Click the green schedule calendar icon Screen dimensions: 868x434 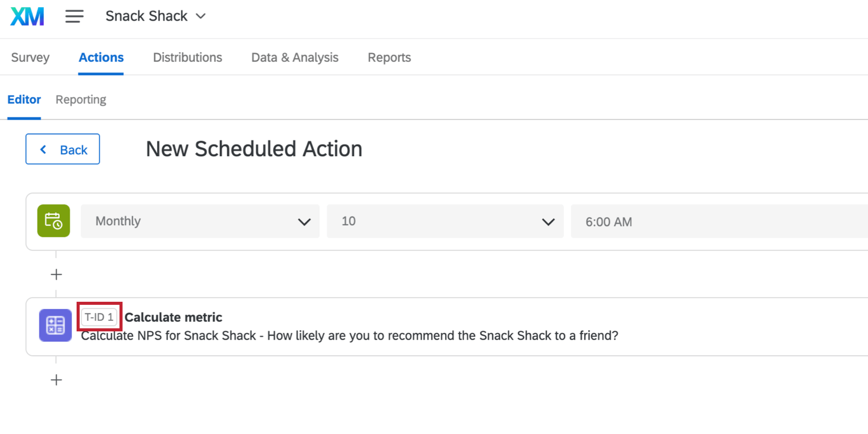pyautogui.click(x=54, y=221)
